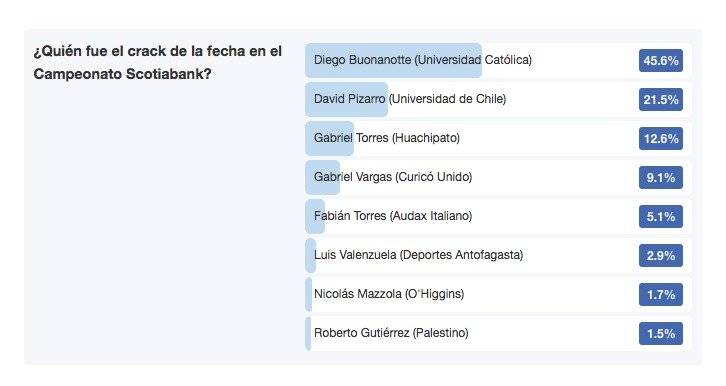726x386 pixels.
Task: Click the 1.7% percentage badge
Action: click(x=661, y=294)
